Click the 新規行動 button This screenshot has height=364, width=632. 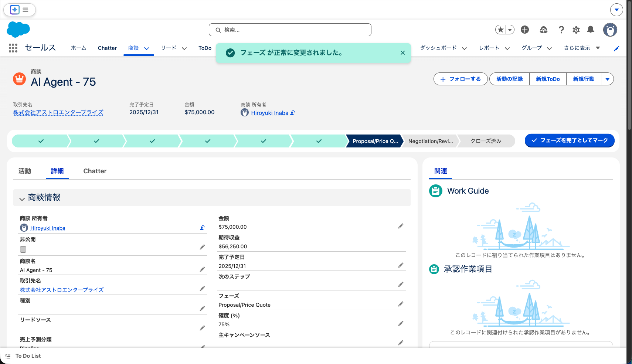(584, 79)
